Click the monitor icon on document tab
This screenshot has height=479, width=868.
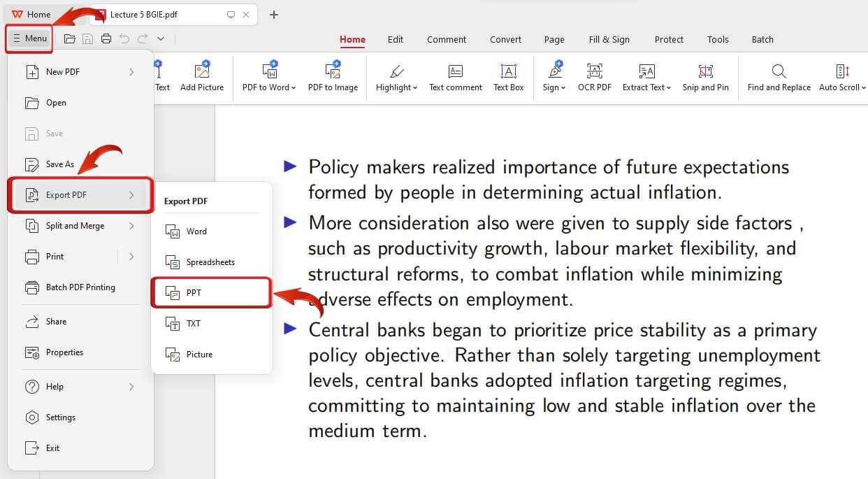[x=231, y=14]
